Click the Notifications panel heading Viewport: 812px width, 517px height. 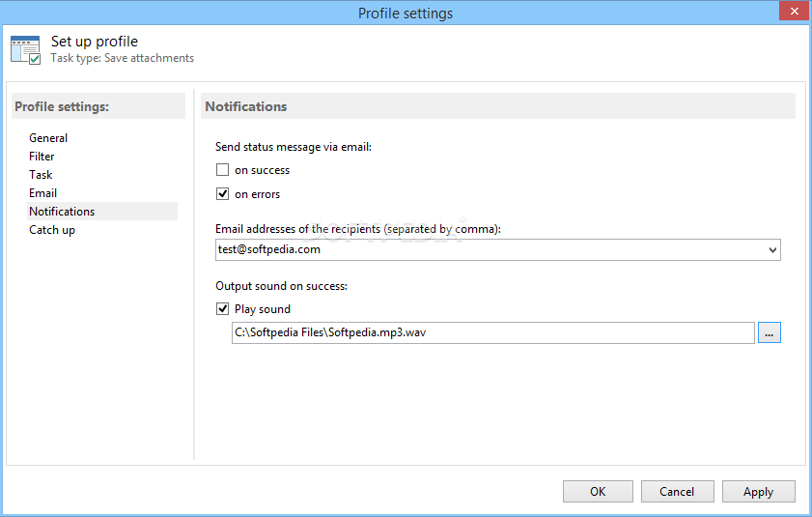(x=246, y=106)
